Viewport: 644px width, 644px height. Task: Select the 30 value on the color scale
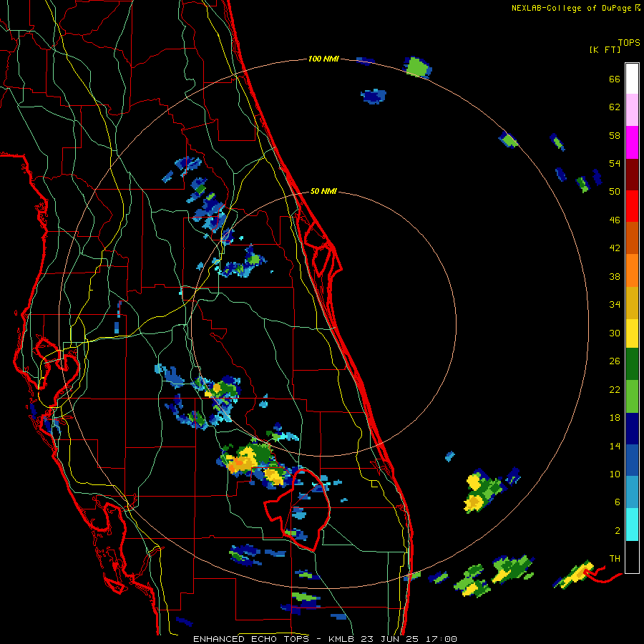point(615,333)
